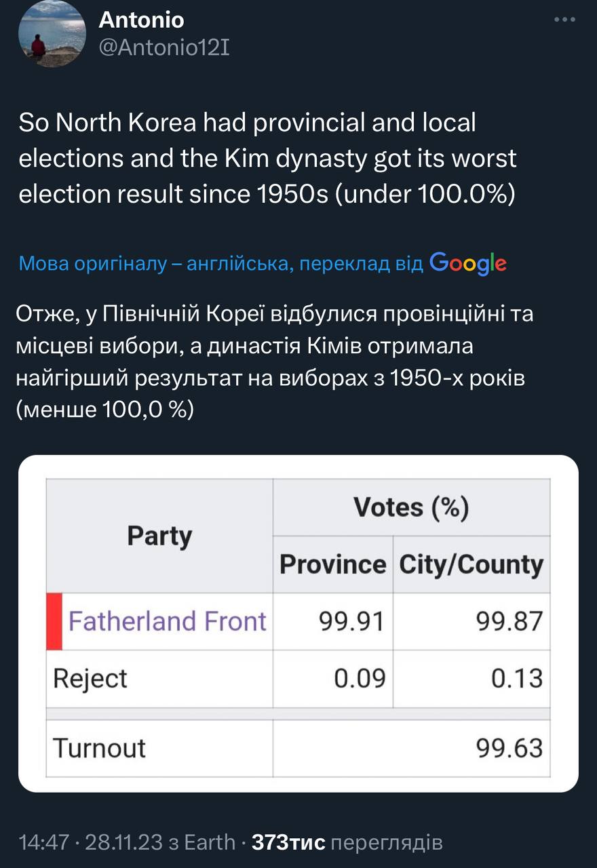Click the 14:47 · 28.11.23 timestamp

(x=90, y=842)
